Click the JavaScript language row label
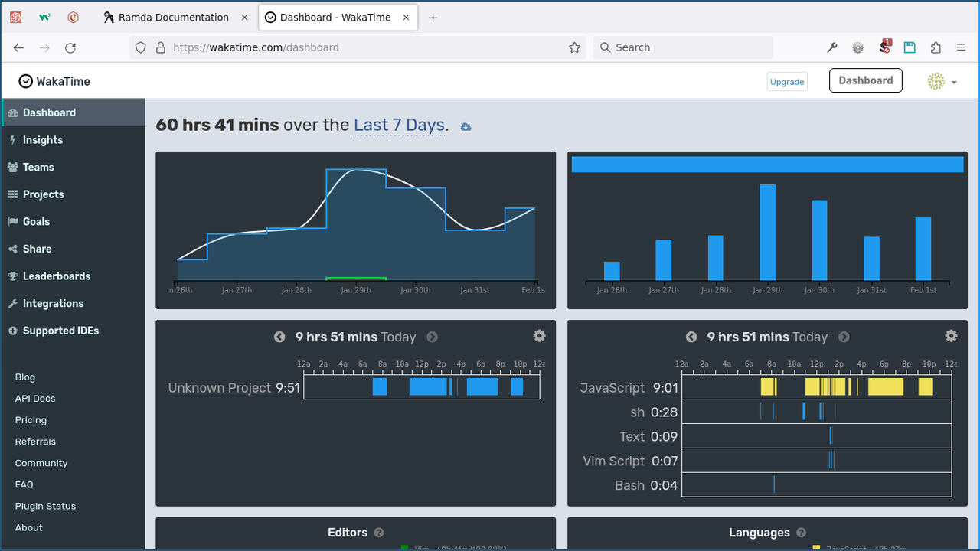This screenshot has width=980, height=551. pos(612,388)
